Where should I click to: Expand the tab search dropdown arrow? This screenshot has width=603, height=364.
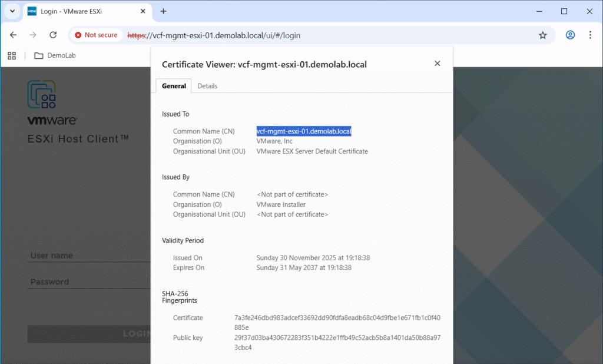(12, 11)
